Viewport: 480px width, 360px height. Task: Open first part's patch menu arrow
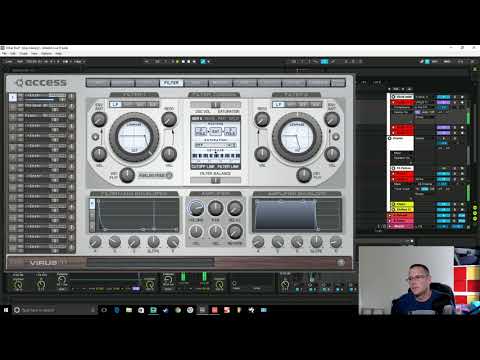(x=71, y=97)
